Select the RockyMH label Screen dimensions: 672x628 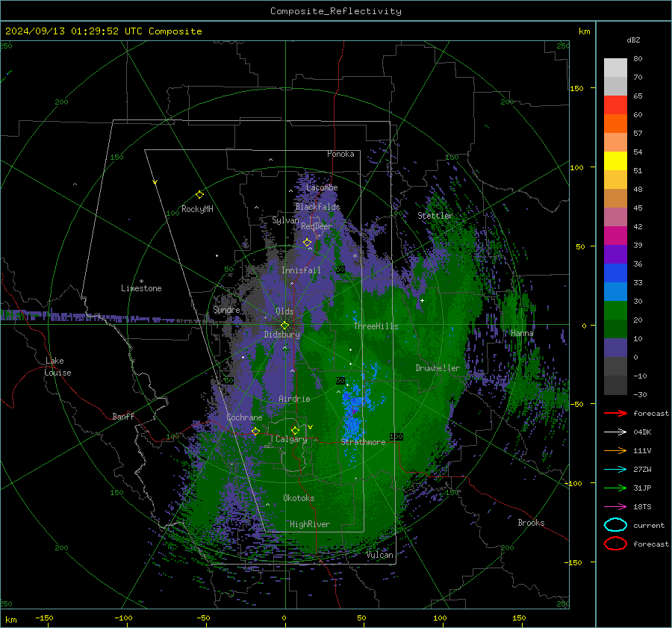pos(197,209)
